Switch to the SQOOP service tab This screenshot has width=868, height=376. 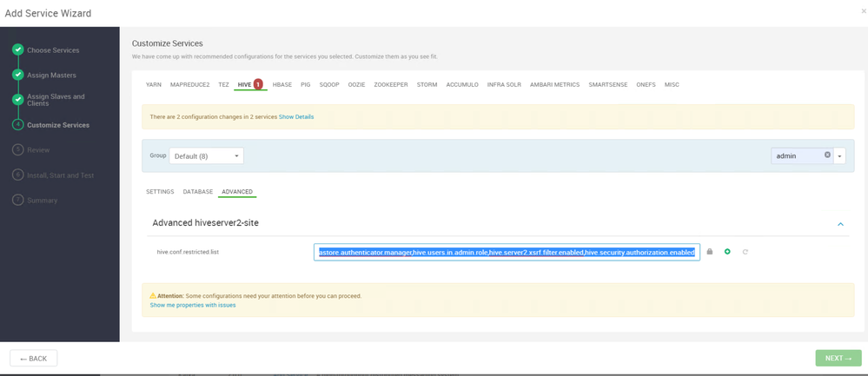pyautogui.click(x=329, y=84)
